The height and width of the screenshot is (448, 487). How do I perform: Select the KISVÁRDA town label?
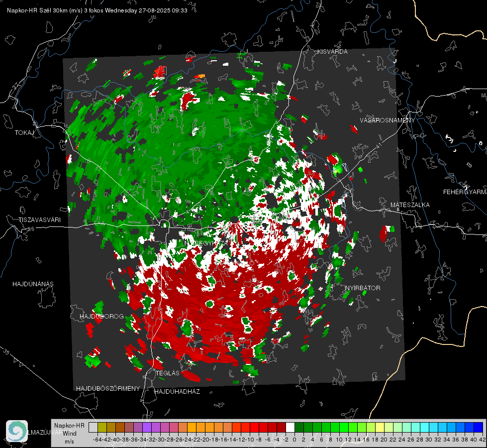tap(332, 52)
